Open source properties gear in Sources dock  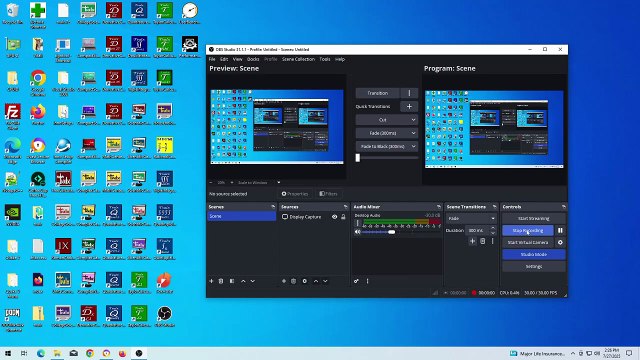(x=304, y=281)
